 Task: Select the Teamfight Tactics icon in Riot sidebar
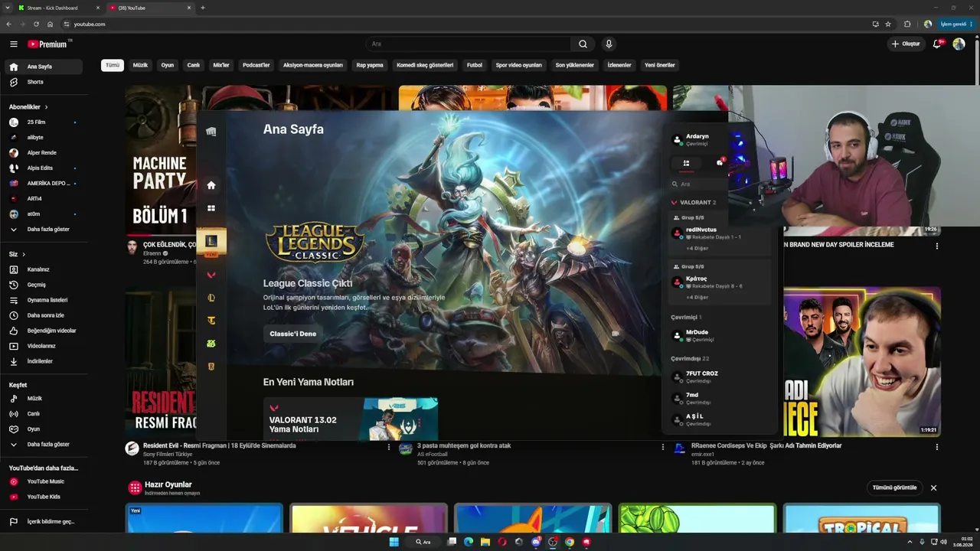point(211,321)
